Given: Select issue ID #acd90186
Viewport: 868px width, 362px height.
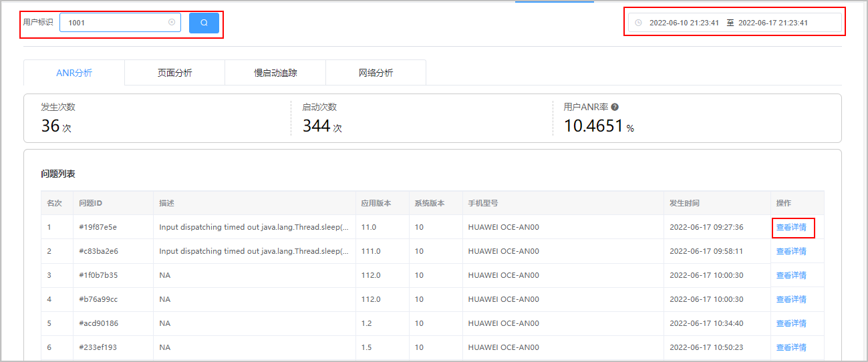Looking at the screenshot, I should [x=98, y=323].
